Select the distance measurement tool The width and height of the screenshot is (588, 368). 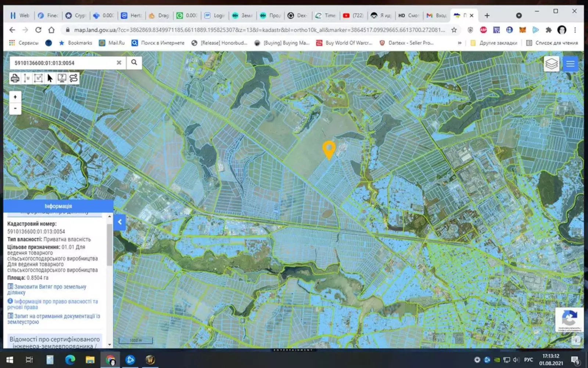(x=26, y=78)
